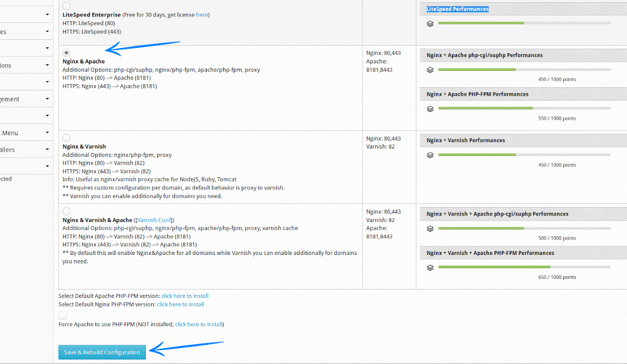Screen dimensions: 627x364
Task: Click the stack icon under LiteSpeed Performances
Action: coord(430,23)
